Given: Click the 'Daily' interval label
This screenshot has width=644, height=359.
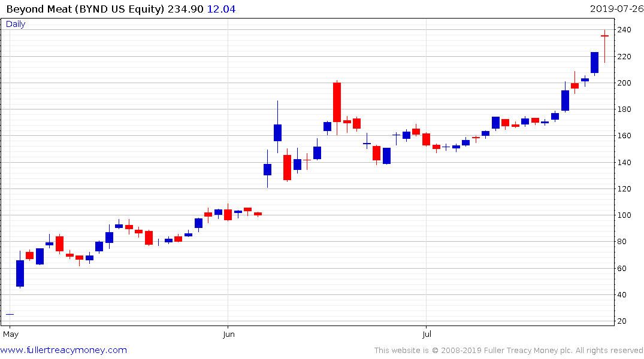Looking at the screenshot, I should 16,24.
